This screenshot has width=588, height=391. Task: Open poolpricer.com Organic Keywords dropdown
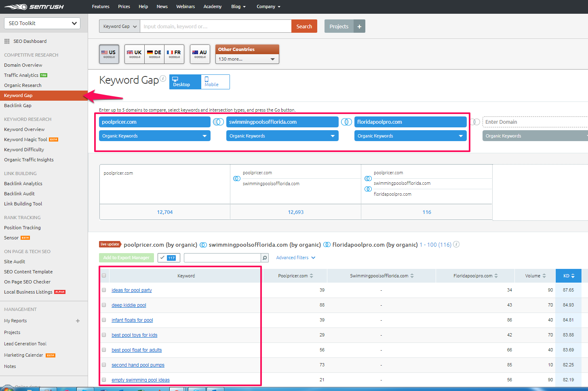point(154,136)
